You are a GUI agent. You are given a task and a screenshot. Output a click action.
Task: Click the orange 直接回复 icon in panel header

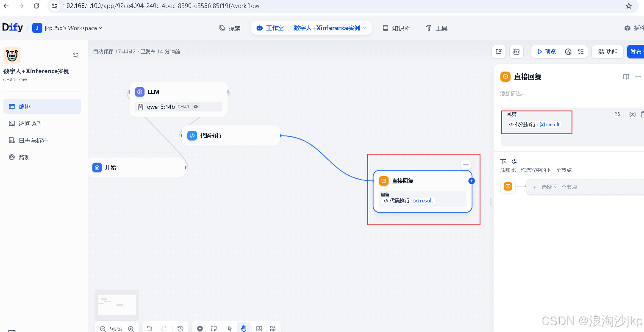(505, 77)
